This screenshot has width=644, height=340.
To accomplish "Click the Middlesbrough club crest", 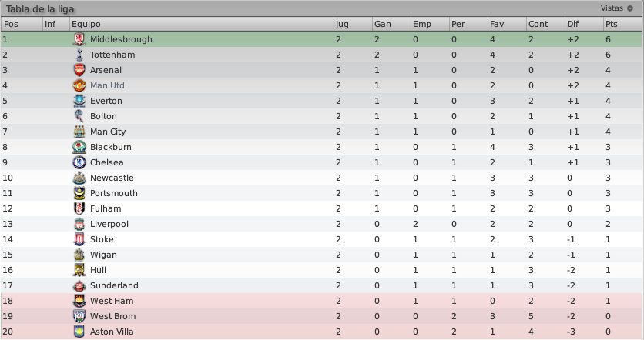I will (79, 39).
